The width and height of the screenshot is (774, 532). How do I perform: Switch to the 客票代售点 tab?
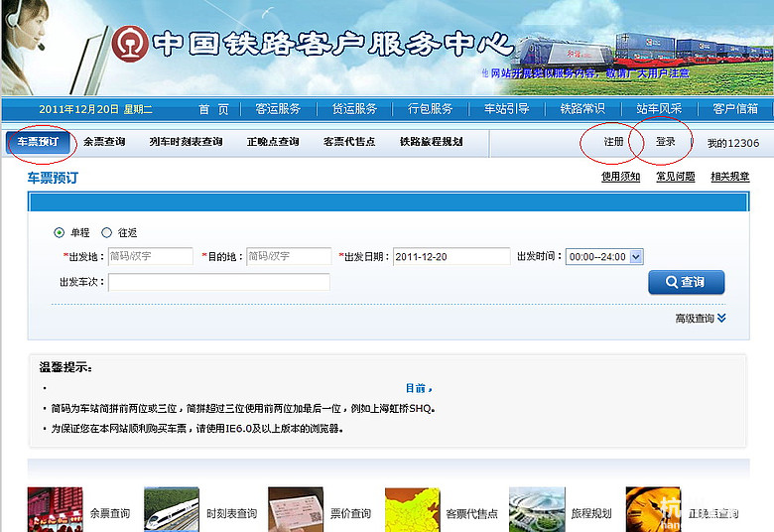pos(349,142)
